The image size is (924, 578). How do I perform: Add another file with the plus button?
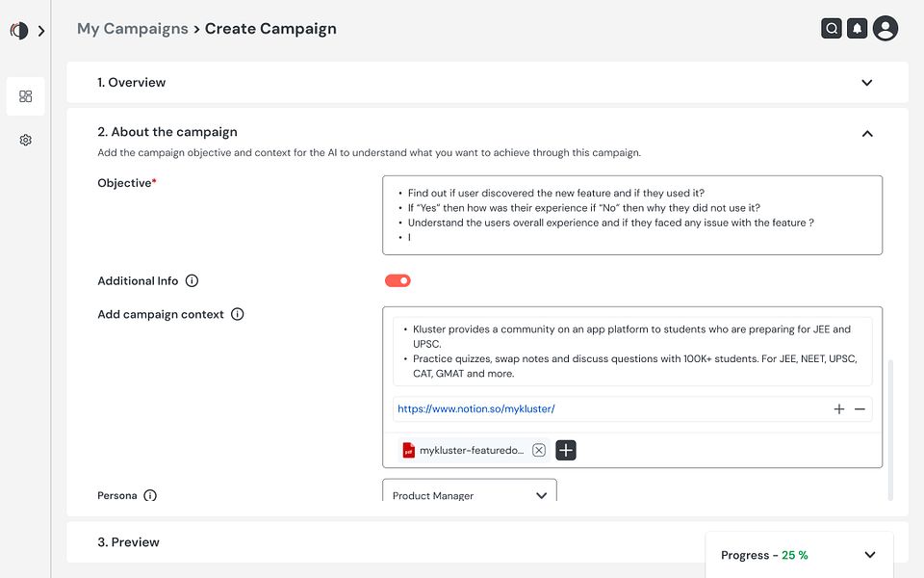(x=566, y=450)
